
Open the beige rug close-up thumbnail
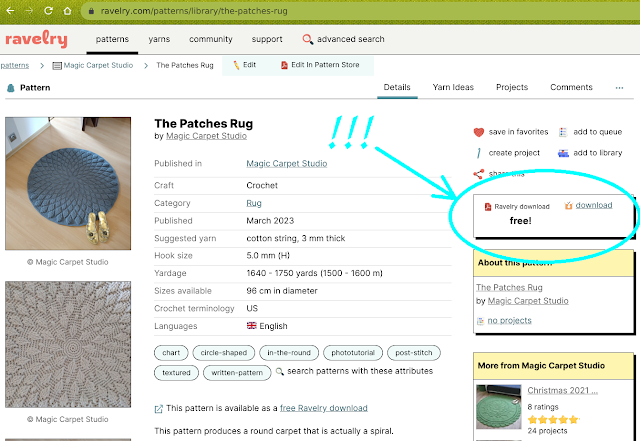pos(68,344)
